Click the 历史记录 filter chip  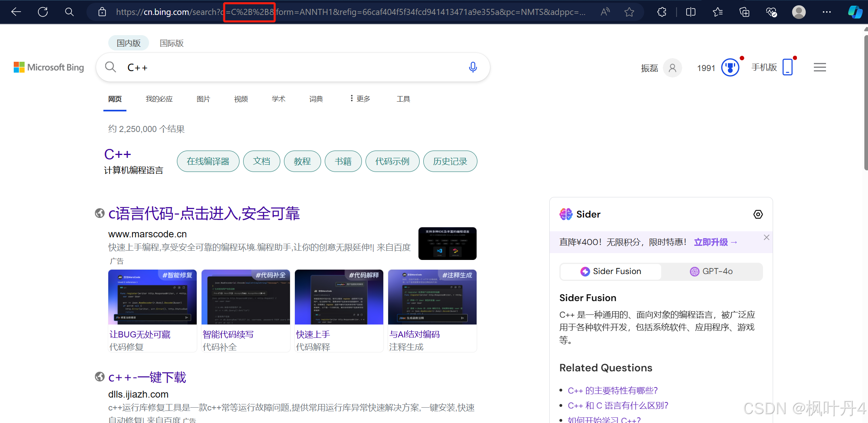(450, 161)
